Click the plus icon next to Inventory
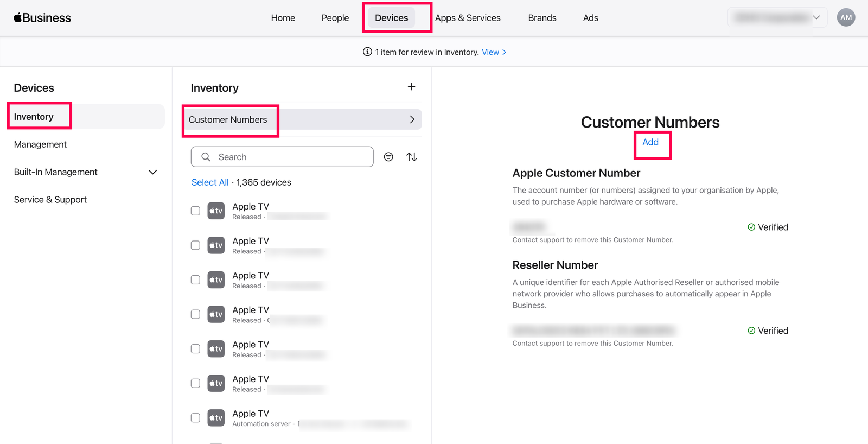This screenshot has width=868, height=444. point(412,87)
